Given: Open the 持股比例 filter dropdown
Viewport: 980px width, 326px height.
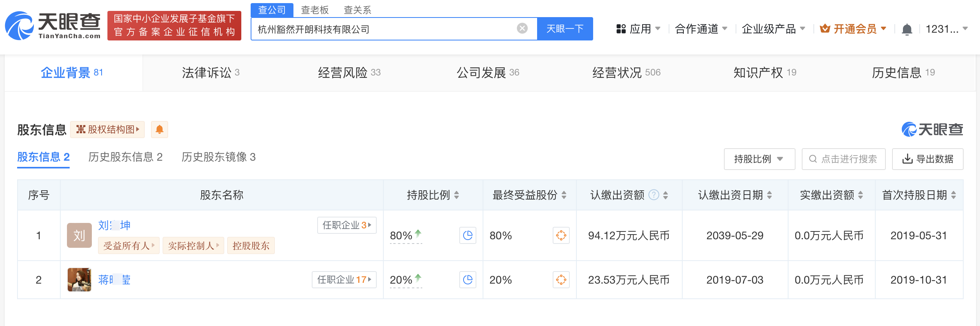Looking at the screenshot, I should (759, 159).
